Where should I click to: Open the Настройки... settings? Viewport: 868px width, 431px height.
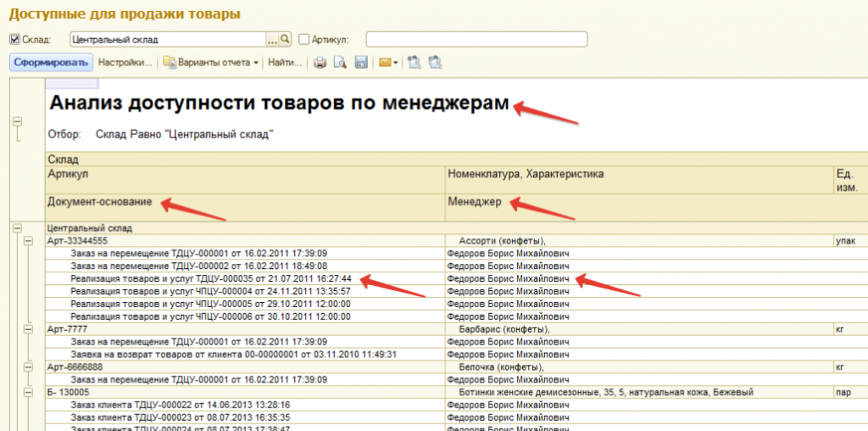tap(125, 62)
